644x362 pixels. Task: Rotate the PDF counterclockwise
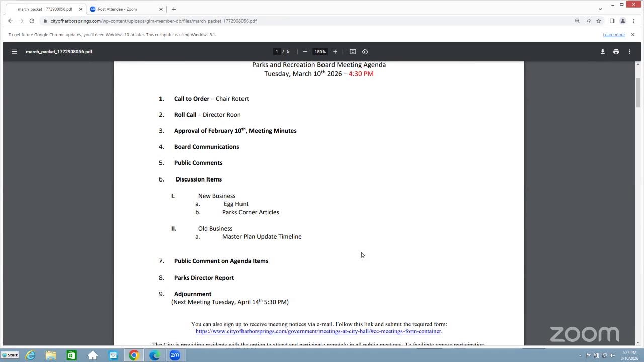(365, 52)
